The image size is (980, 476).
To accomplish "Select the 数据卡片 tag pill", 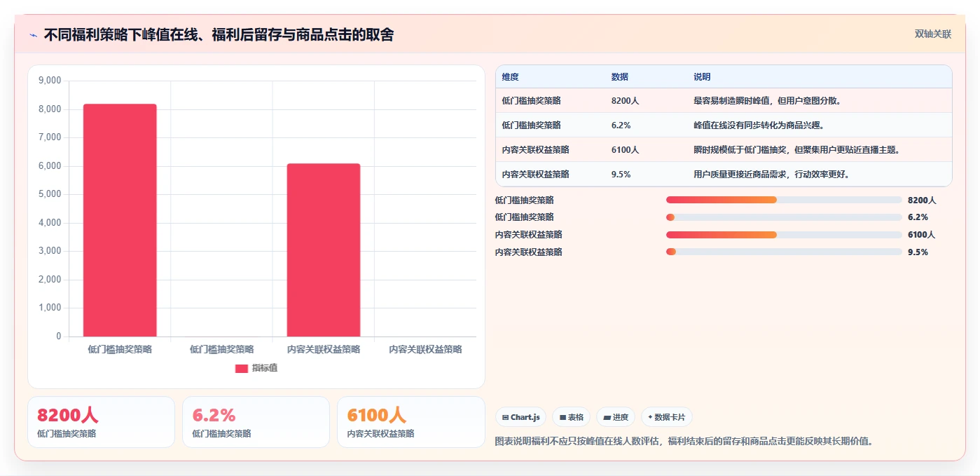I will [667, 417].
